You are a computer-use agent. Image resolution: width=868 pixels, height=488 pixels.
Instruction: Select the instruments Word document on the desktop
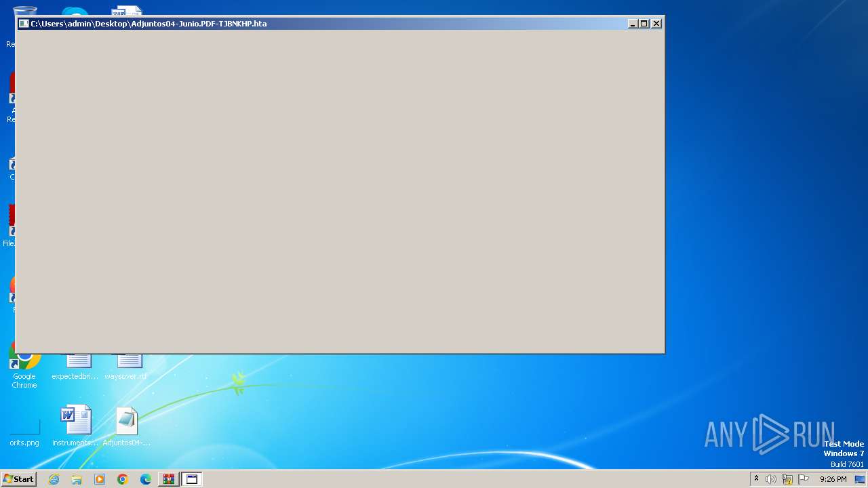tap(75, 426)
